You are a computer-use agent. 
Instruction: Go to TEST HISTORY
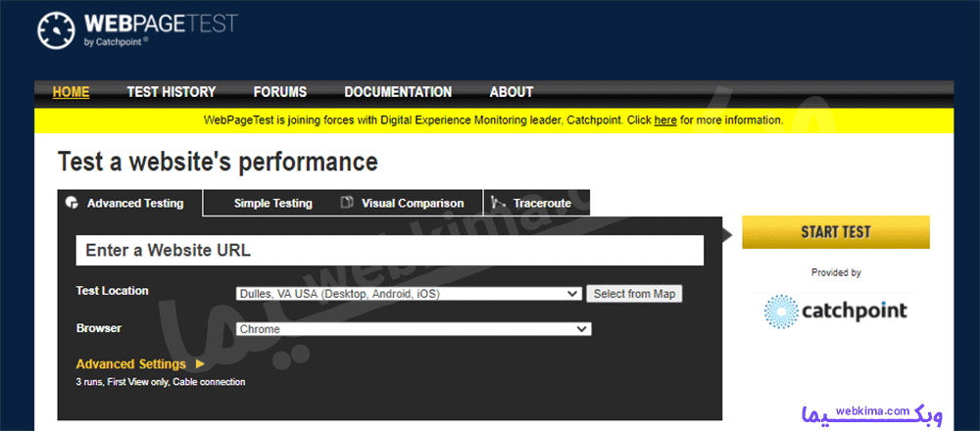point(171,92)
